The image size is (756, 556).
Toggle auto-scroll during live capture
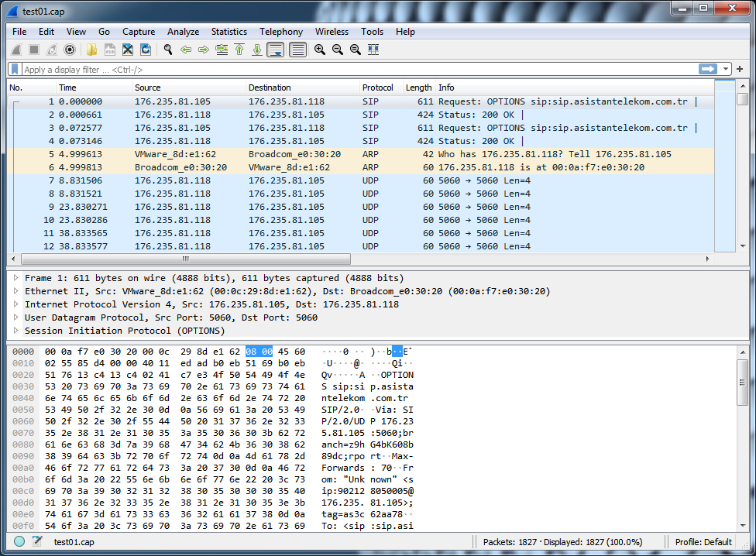(275, 50)
